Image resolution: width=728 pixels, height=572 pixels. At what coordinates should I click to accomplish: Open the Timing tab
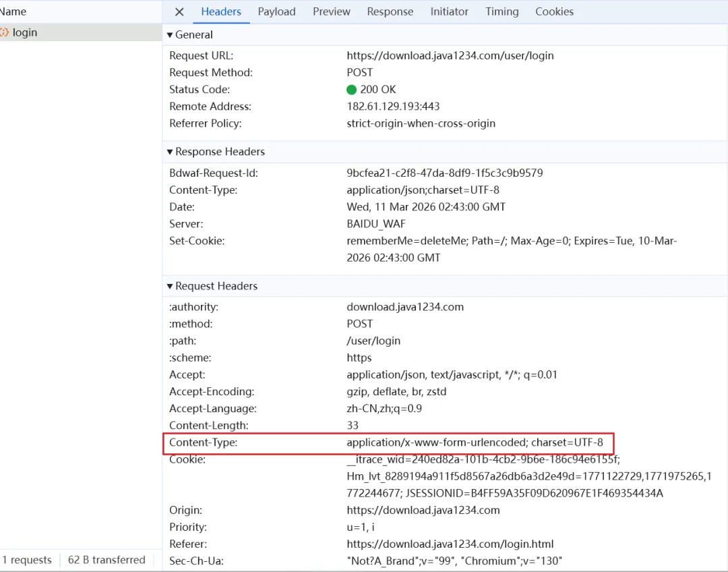pos(502,11)
